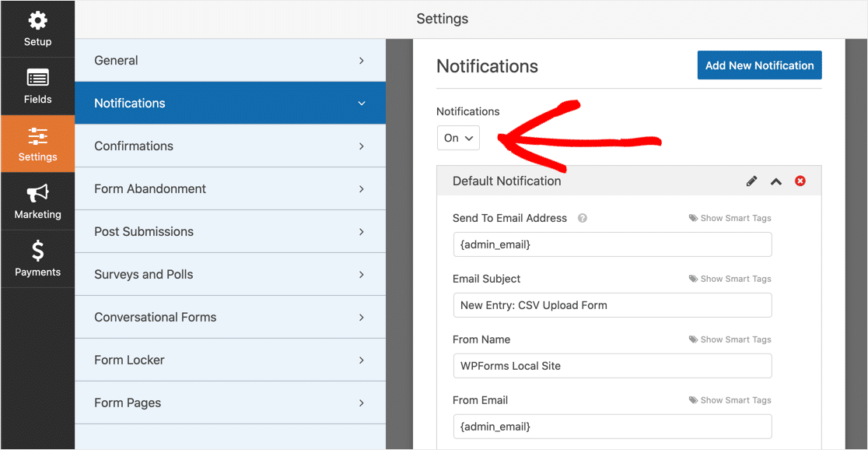Expand the General settings chevron
This screenshot has width=868, height=450.
(x=362, y=61)
